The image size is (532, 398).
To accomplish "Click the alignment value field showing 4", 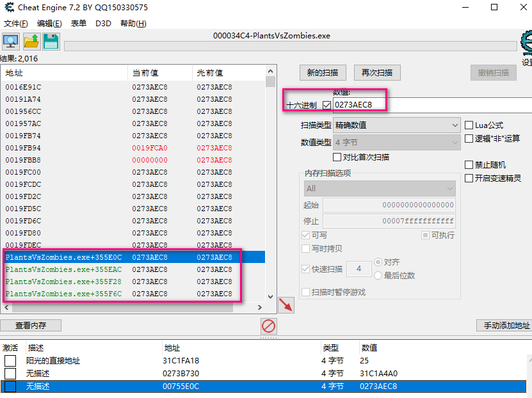I will [x=359, y=269].
